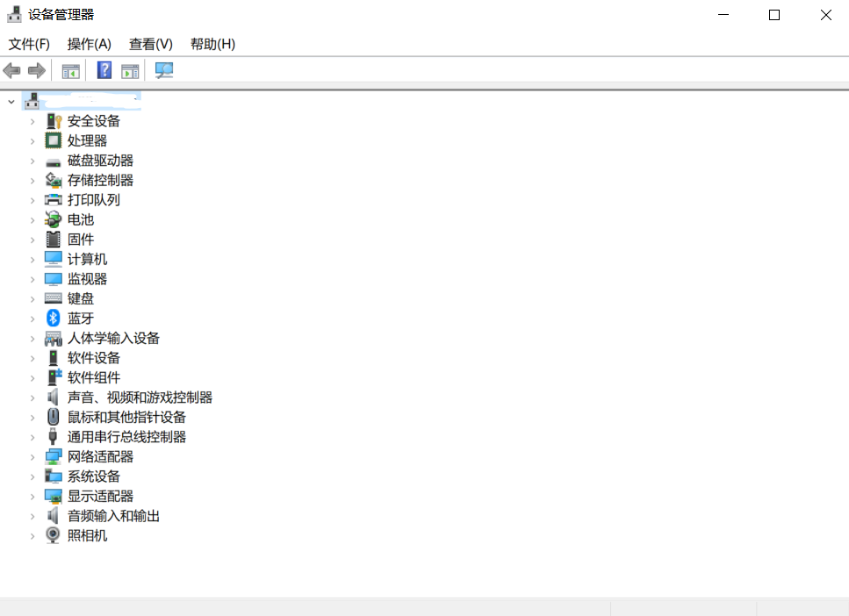
Task: Expand the 网络适配器 network adapters node
Action: (x=32, y=457)
